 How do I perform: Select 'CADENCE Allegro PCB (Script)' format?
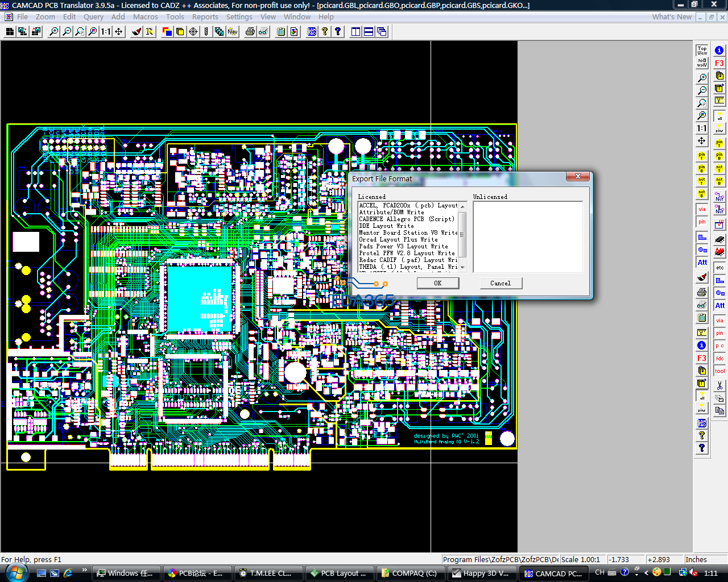408,219
